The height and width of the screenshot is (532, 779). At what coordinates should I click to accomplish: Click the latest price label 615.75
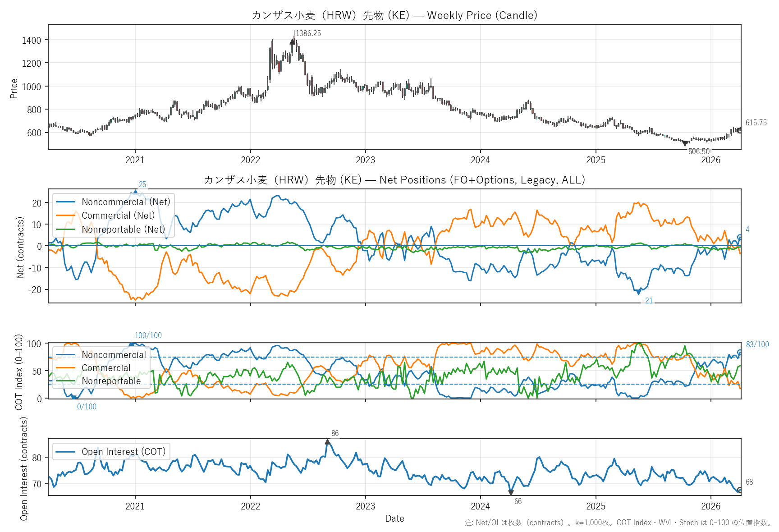[756, 123]
